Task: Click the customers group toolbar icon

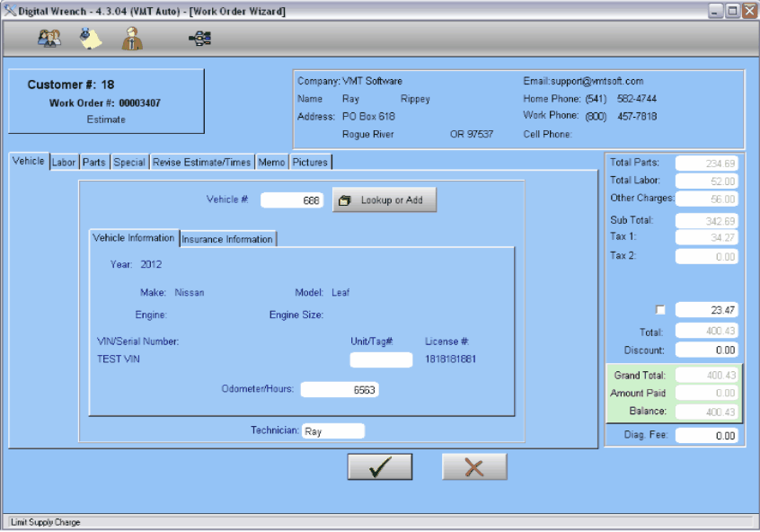Action: coord(49,39)
